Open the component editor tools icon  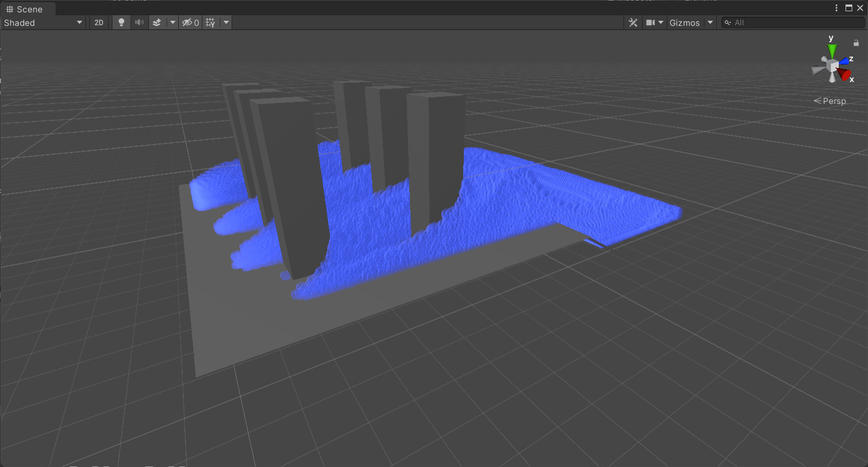[x=633, y=22]
